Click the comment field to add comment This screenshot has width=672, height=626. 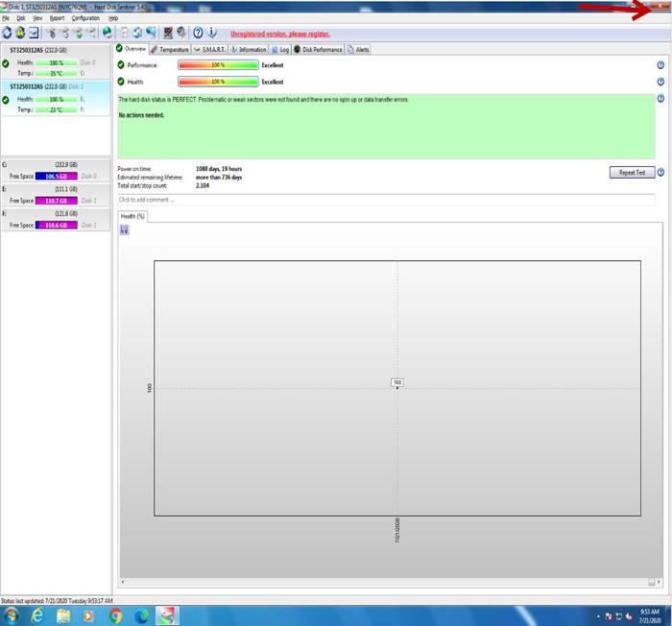point(384,200)
